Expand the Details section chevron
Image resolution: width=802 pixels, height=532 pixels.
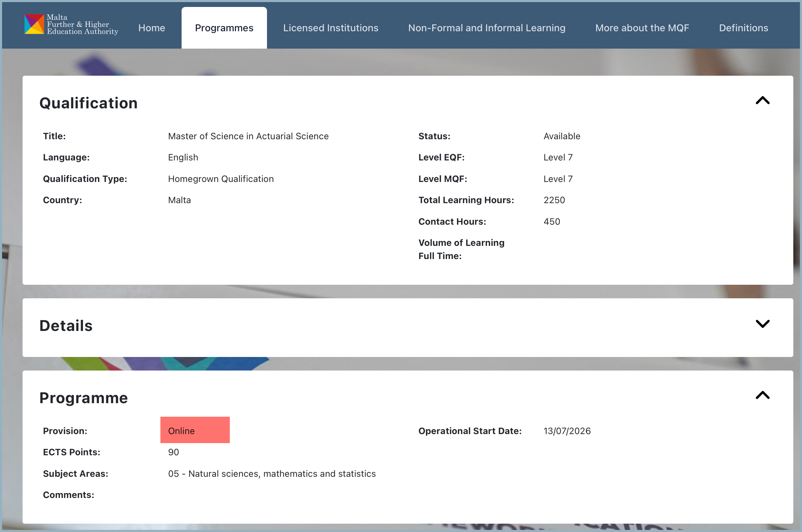pyautogui.click(x=762, y=324)
